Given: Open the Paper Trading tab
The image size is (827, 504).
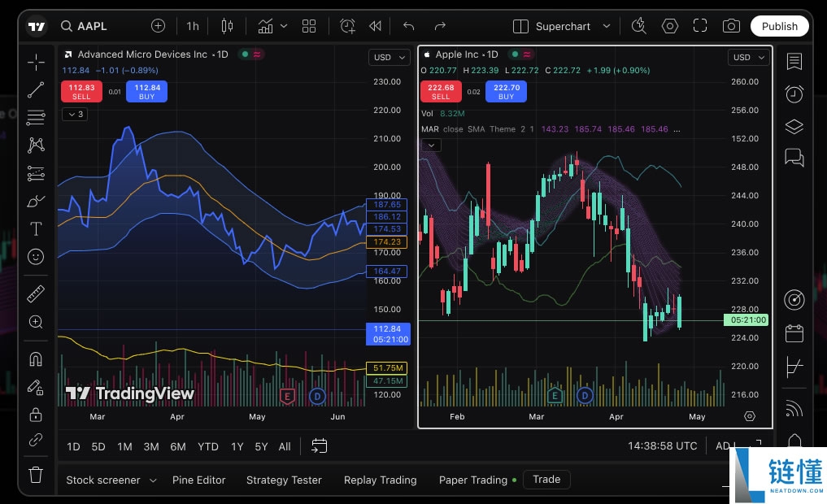Looking at the screenshot, I should tap(477, 480).
